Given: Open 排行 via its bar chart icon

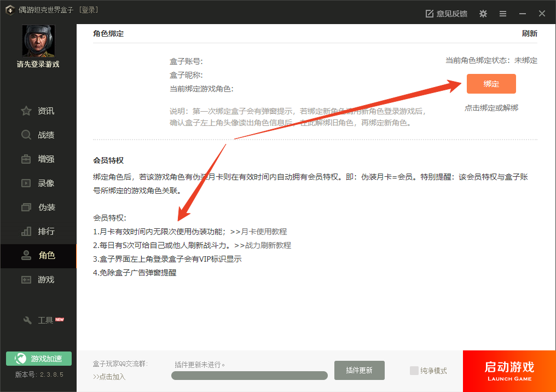Looking at the screenshot, I should 26,232.
